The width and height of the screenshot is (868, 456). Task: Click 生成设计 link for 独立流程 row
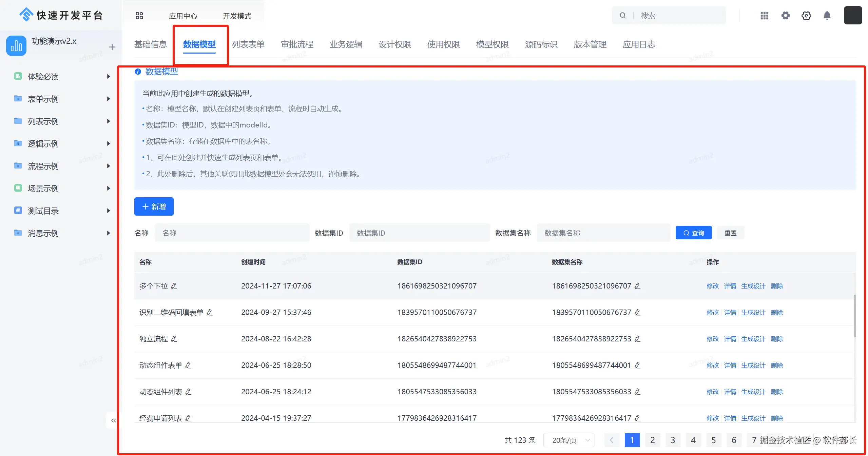click(x=753, y=339)
